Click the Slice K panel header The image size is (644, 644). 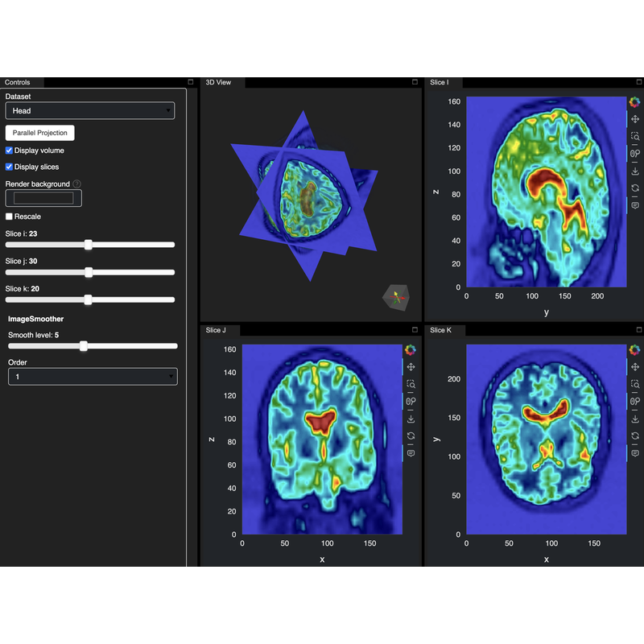[x=442, y=329]
